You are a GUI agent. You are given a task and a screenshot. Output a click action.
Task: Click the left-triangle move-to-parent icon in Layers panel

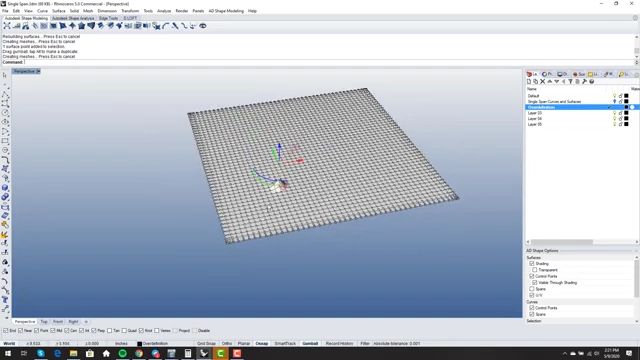tap(563, 82)
